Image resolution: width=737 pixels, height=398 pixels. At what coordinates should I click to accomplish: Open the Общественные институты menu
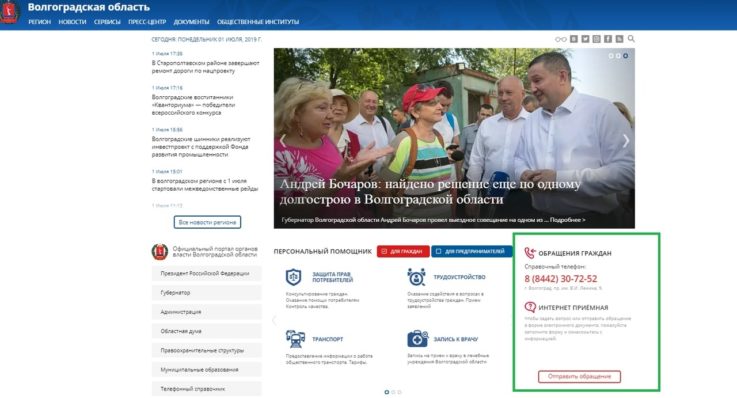click(x=258, y=22)
